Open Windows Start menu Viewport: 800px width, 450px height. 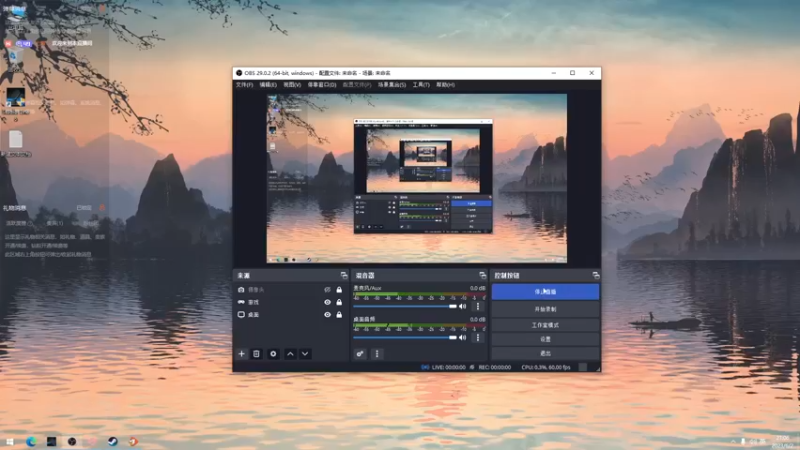[x=10, y=441]
